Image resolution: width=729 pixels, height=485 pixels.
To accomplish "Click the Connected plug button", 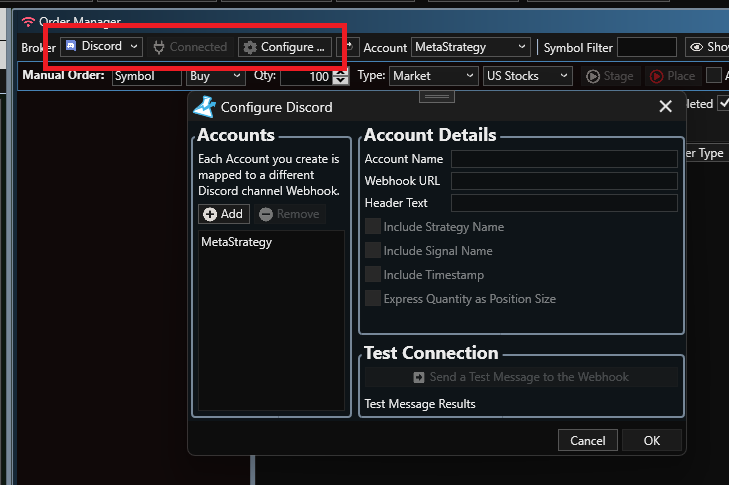I will coord(190,47).
